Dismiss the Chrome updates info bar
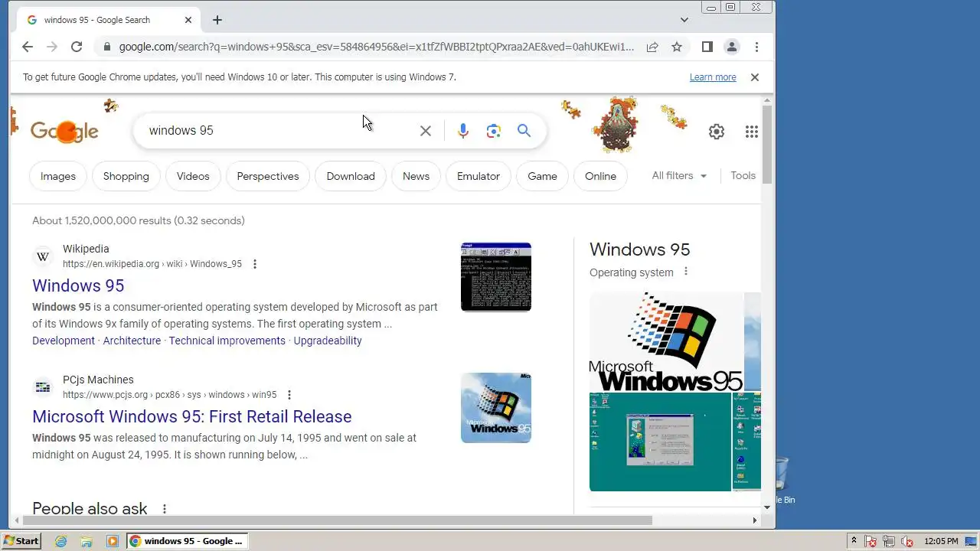Screen dimensions: 980x551 pyautogui.click(x=754, y=77)
